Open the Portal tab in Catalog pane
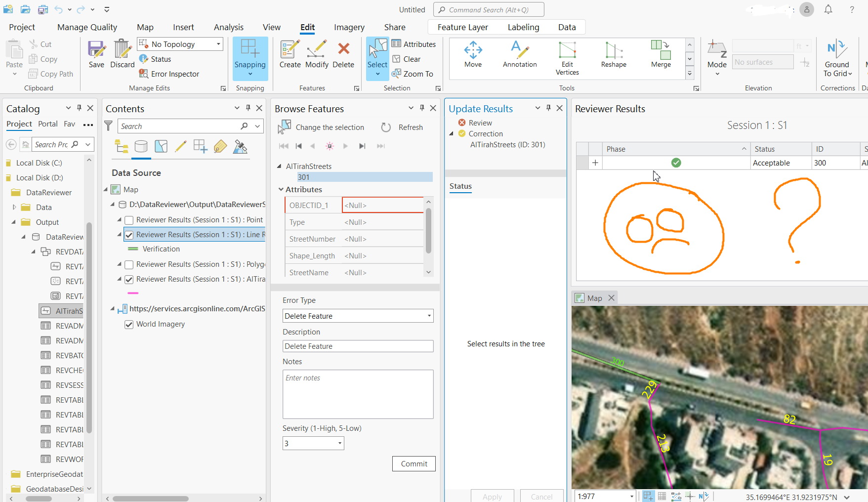 tap(47, 124)
